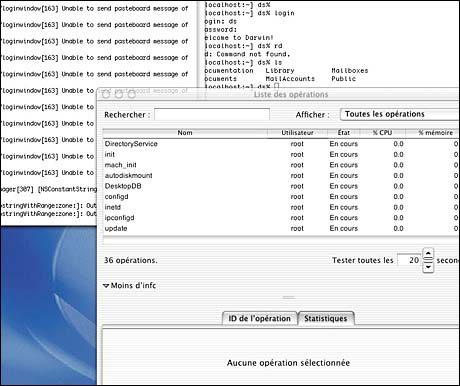The height and width of the screenshot is (386, 460).
Task: Select the configd process row
Action: pos(281,197)
